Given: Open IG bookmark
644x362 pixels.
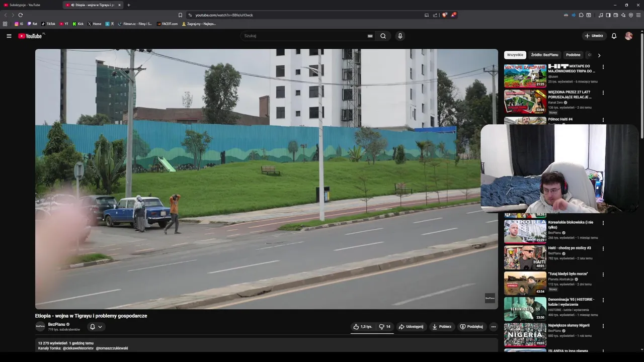Looking at the screenshot, I should (x=19, y=24).
